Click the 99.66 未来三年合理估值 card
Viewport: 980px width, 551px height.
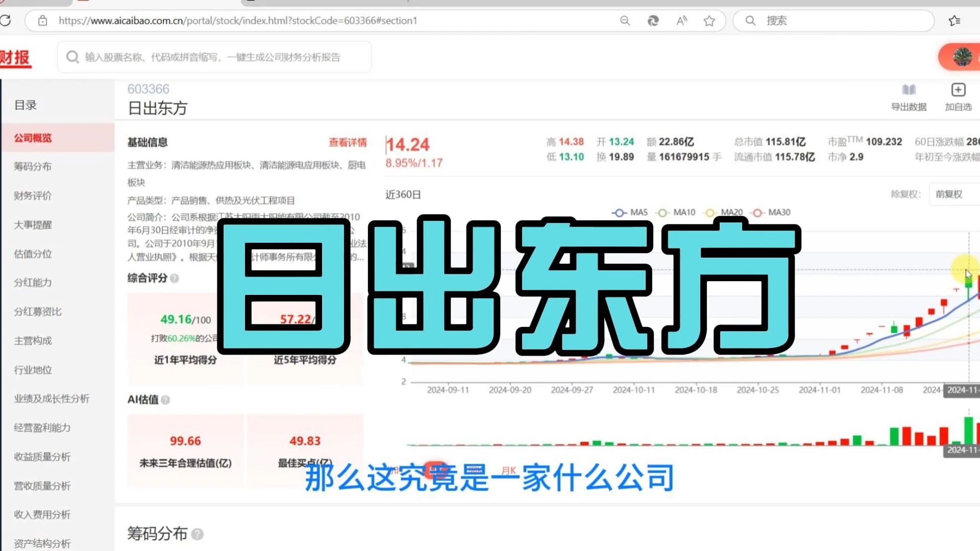click(185, 450)
